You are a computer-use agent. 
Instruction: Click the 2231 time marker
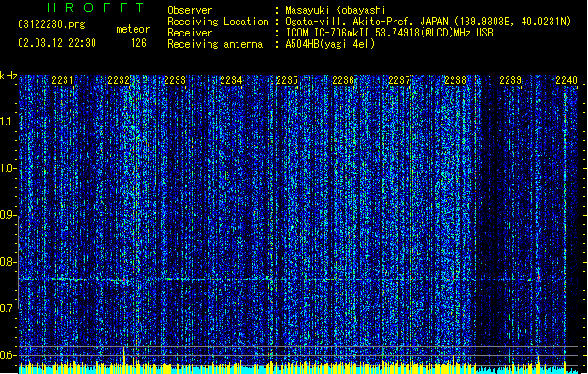(63, 80)
